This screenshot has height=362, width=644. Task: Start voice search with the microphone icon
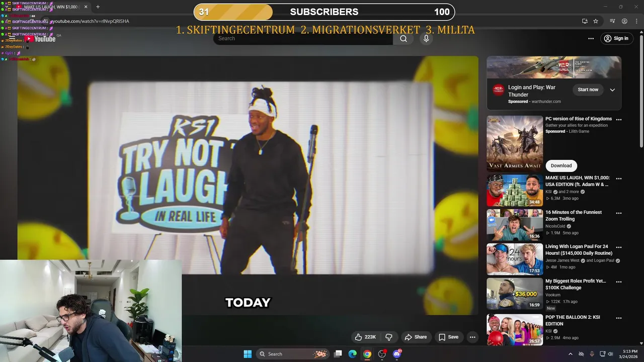[x=426, y=39]
